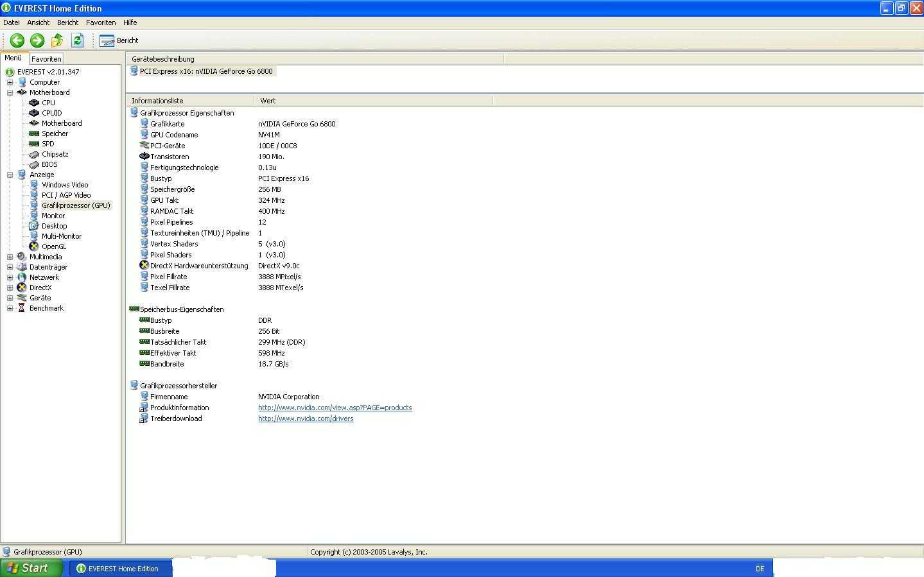Open the Windows Video tree item
924x577 pixels.
click(65, 185)
